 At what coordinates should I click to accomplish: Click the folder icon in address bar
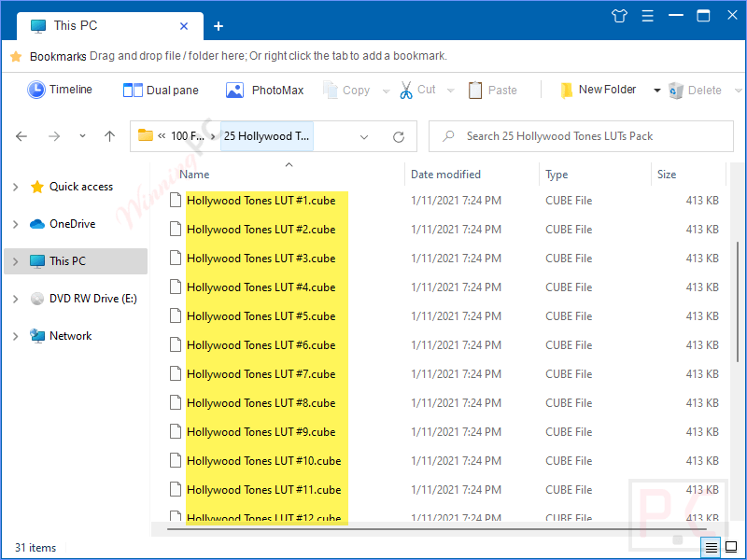coord(146,135)
